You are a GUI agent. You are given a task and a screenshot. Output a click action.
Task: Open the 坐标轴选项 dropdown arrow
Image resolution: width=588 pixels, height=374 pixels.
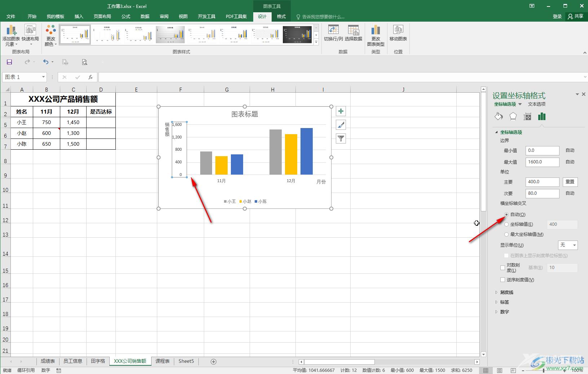click(520, 104)
